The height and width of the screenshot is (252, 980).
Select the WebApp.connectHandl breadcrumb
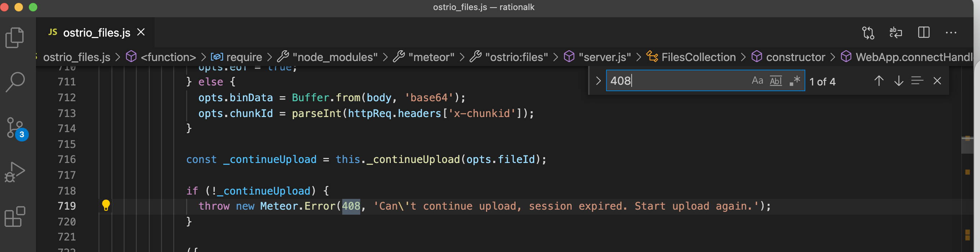[x=907, y=57]
